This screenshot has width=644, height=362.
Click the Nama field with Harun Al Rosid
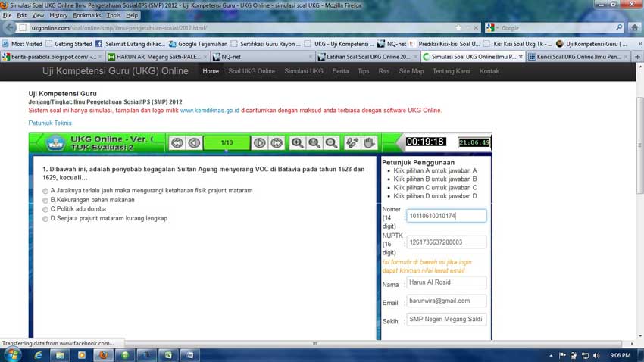(x=446, y=282)
